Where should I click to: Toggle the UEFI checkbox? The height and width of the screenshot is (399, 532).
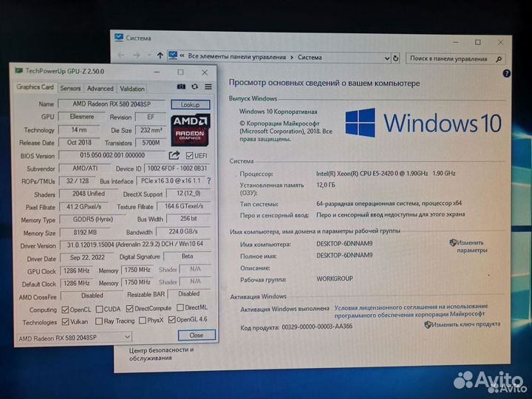pos(190,156)
